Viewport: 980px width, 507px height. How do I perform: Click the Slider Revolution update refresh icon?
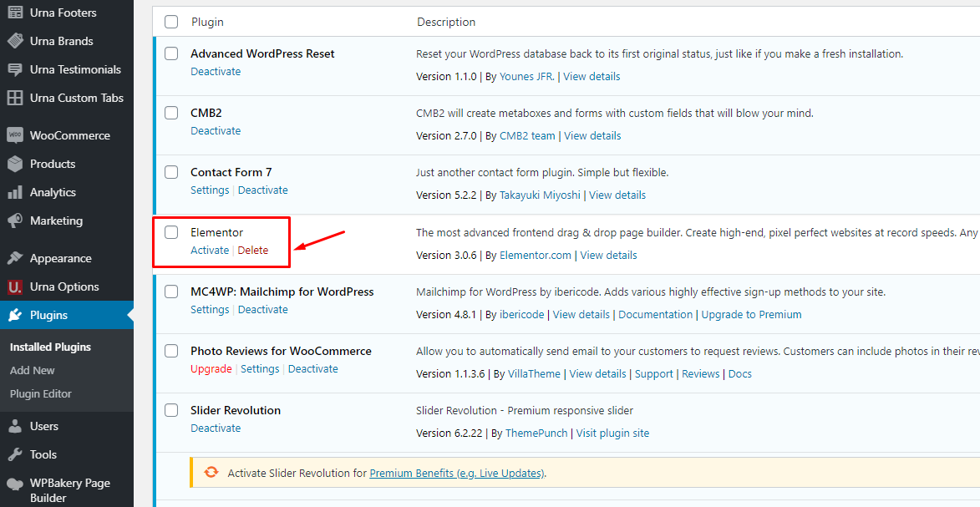211,473
